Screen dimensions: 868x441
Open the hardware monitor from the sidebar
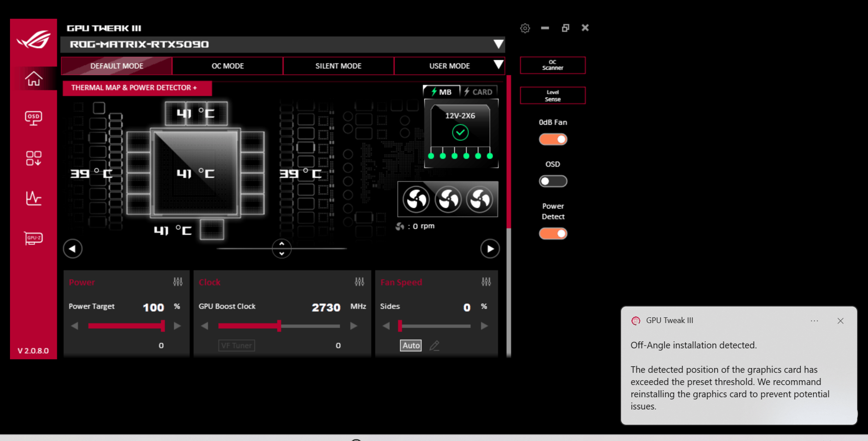[x=33, y=198]
